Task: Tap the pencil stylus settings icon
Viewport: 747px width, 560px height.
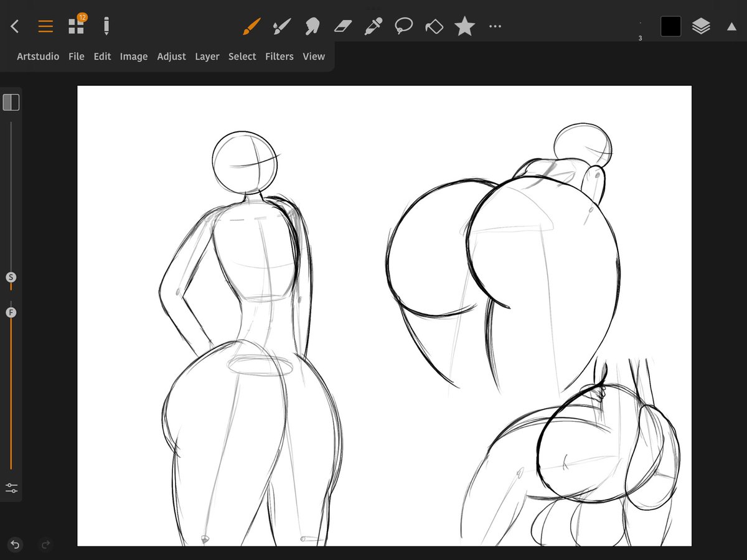Action: 106,26
